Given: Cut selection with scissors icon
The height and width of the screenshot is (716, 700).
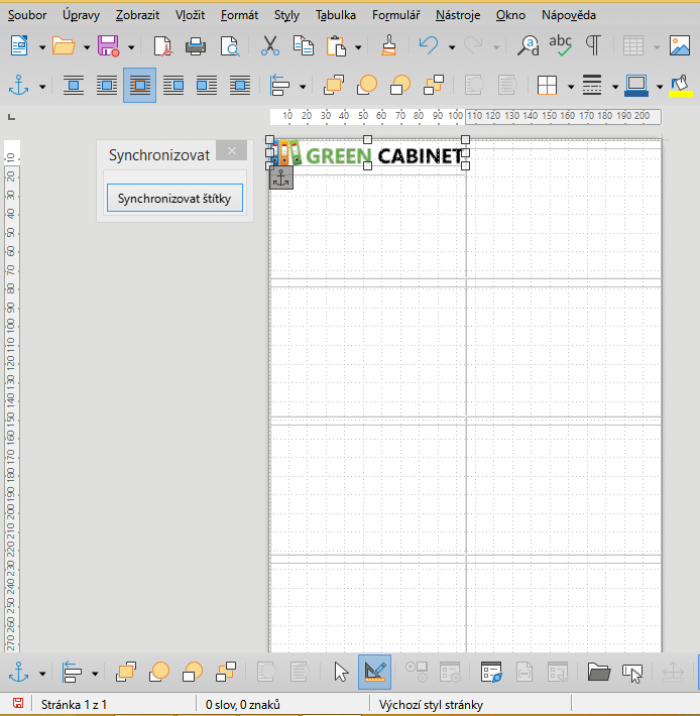Looking at the screenshot, I should [270, 46].
